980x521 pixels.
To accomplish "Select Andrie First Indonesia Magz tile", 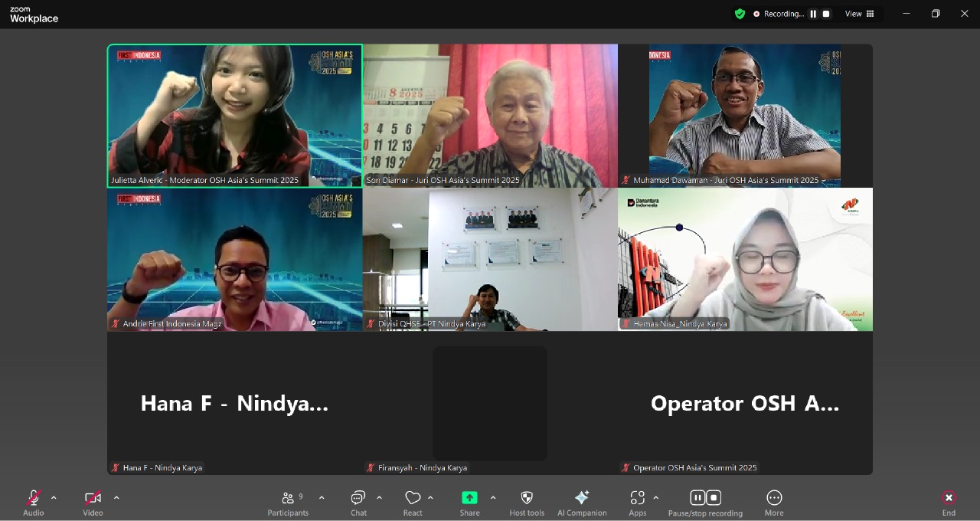I will pos(235,260).
